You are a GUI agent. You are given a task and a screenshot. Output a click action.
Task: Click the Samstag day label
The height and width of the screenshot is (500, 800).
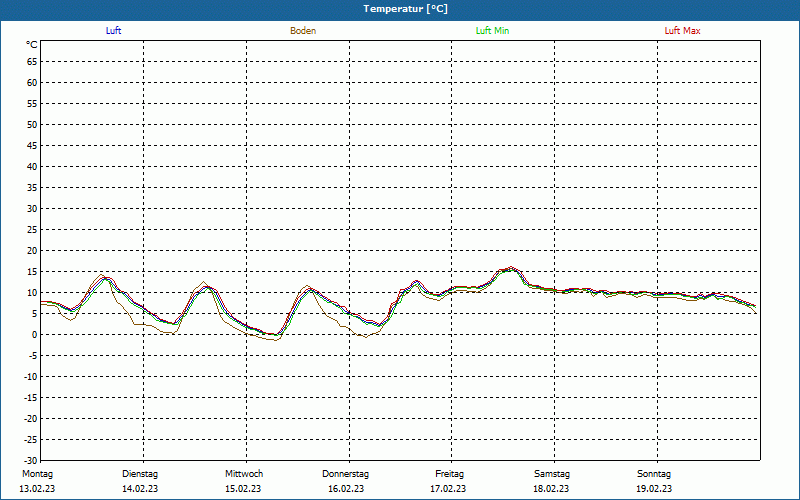(552, 474)
